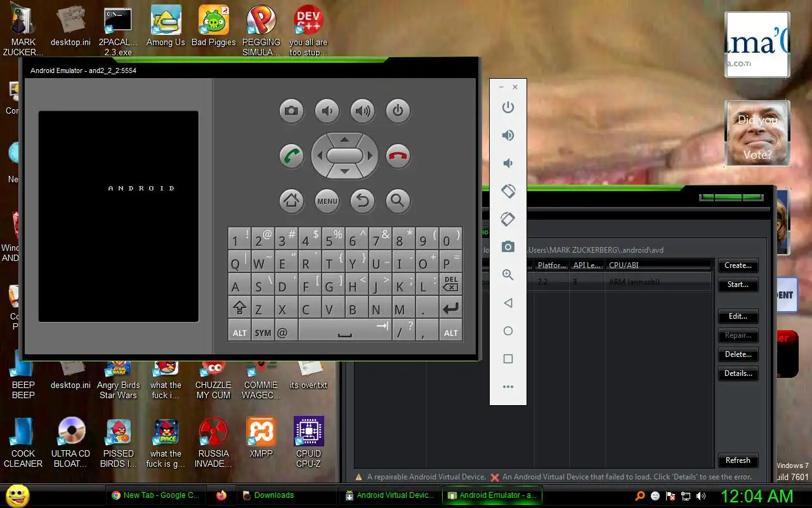Open New Tab - Google Chrome taskbar item
Screen dimensions: 812x508
[x=155, y=495]
